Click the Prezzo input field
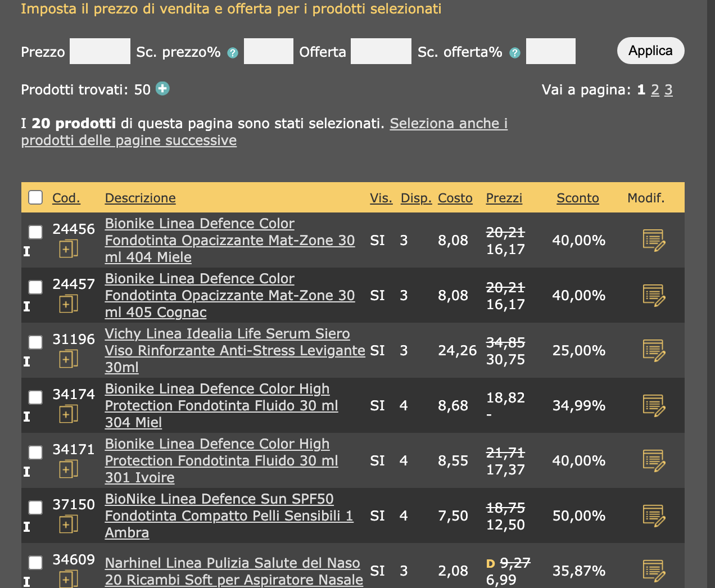This screenshot has width=715, height=588. pos(100,52)
